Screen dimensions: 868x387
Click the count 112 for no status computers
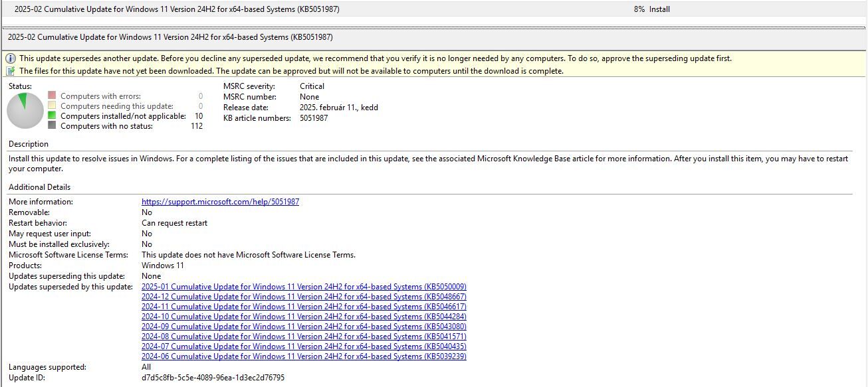197,126
